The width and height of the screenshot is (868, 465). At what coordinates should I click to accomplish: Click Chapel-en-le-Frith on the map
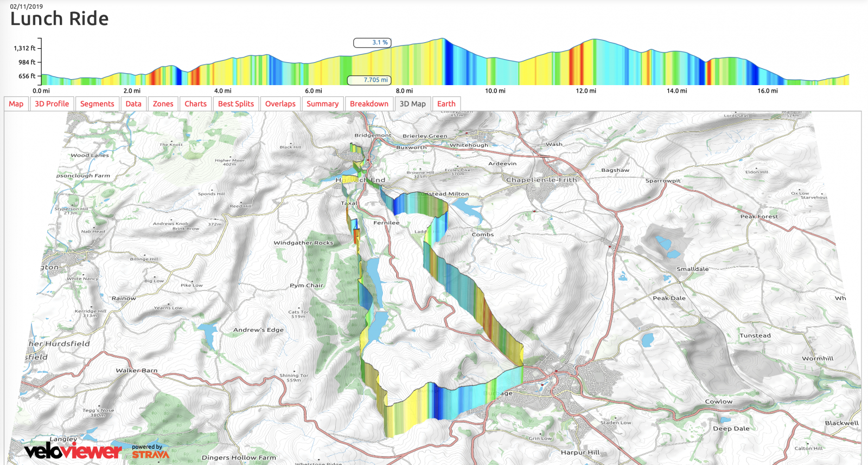[541, 180]
